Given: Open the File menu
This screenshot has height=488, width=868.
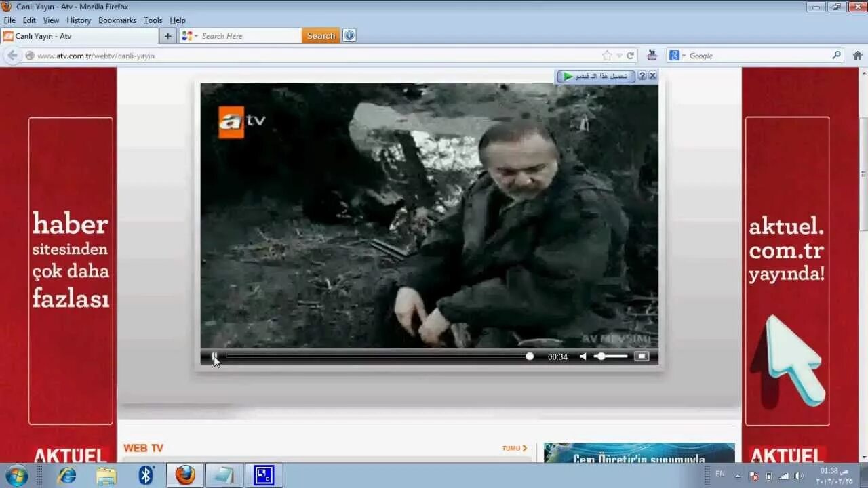Looking at the screenshot, I should pyautogui.click(x=9, y=20).
